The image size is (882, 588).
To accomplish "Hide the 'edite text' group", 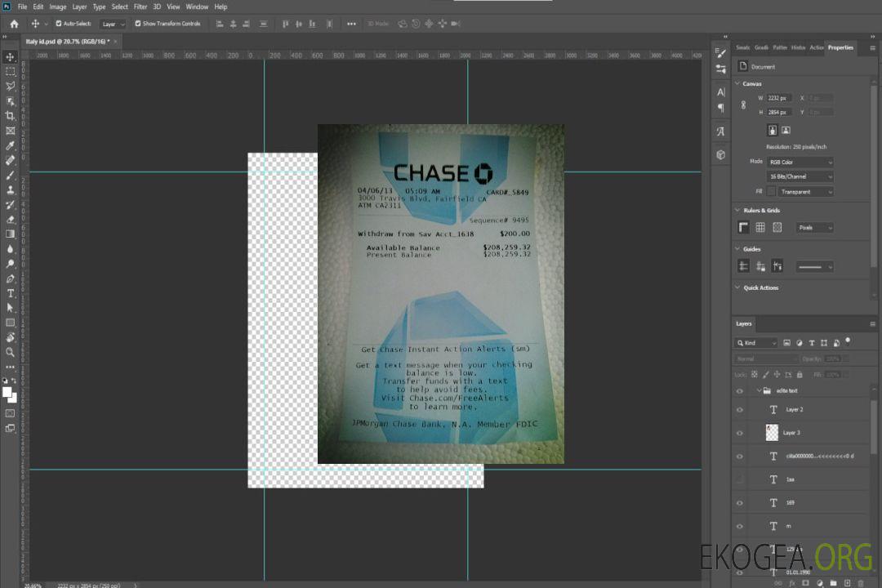I will pyautogui.click(x=740, y=390).
